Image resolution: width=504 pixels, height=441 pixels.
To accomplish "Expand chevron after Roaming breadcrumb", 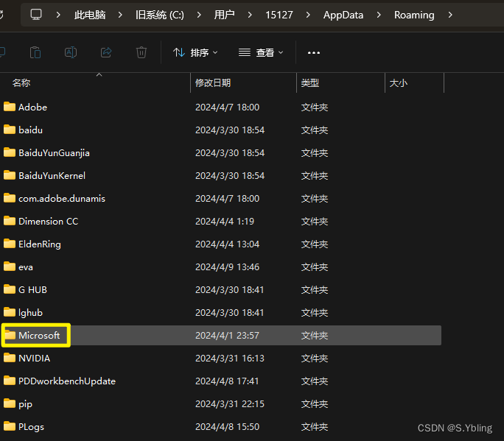I will point(450,15).
